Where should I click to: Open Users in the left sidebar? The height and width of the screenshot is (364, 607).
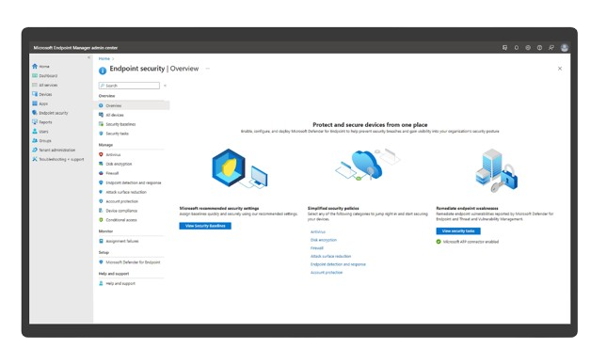40,132
